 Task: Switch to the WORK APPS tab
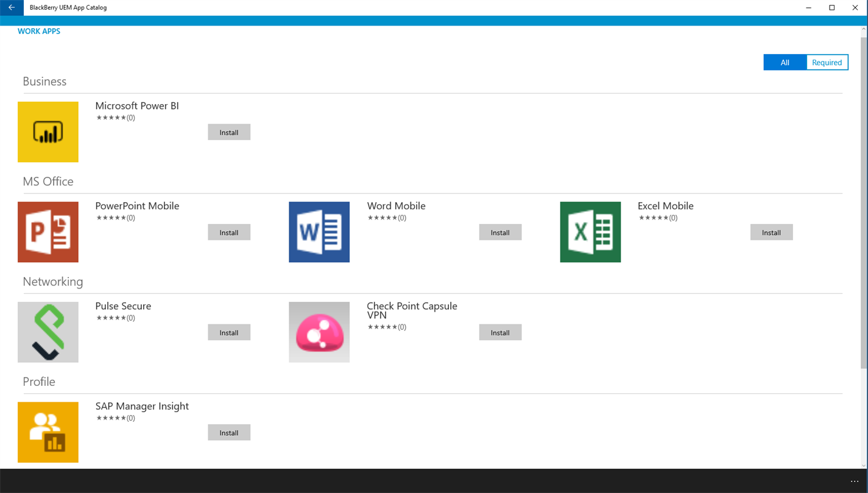[x=39, y=31]
